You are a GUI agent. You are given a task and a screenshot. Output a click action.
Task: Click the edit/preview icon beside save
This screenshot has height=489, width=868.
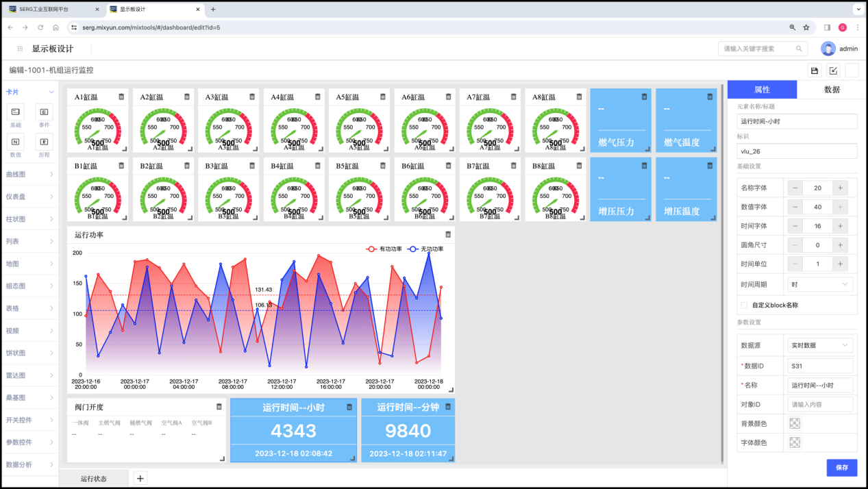point(833,71)
